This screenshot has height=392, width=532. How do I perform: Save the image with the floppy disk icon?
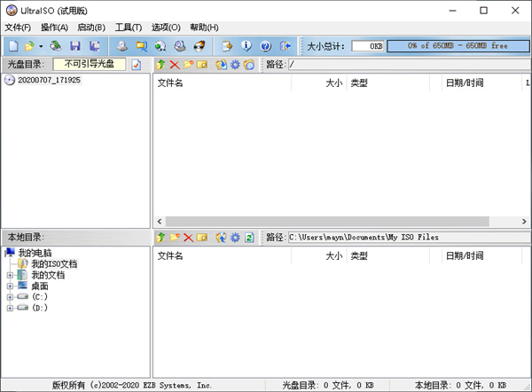point(75,46)
